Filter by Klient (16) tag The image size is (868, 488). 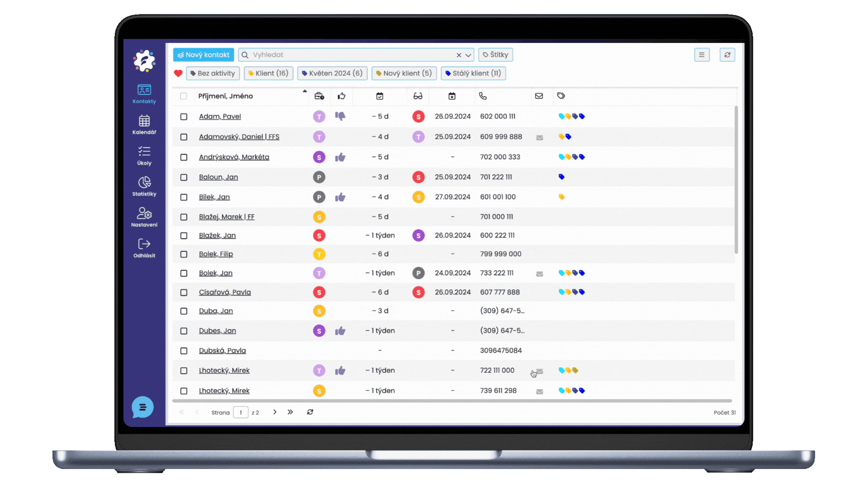pyautogui.click(x=268, y=73)
